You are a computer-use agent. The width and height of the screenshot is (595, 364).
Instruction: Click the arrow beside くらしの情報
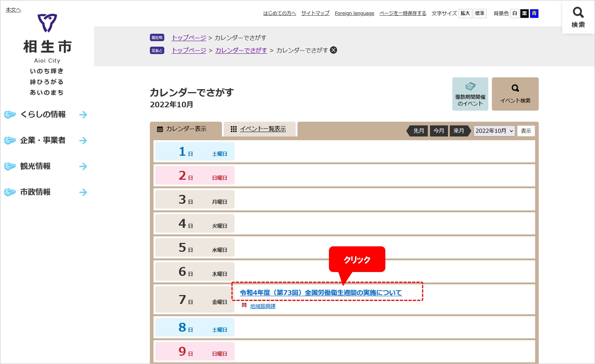83,114
